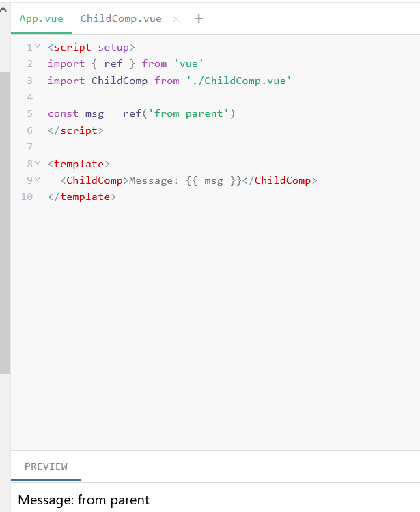This screenshot has height=512, width=420.
Task: Collapse the template block fold arrow on line 8
Action: pos(38,162)
